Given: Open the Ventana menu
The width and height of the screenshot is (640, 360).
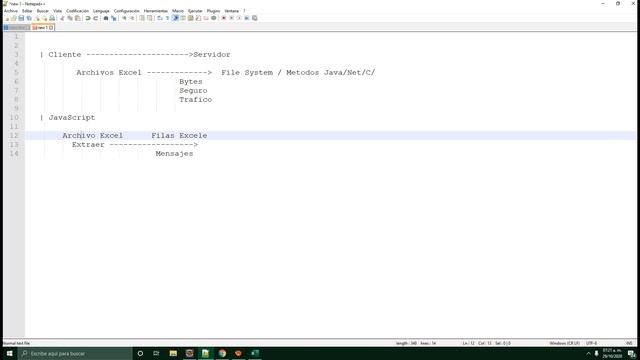Looking at the screenshot, I should tap(231, 11).
